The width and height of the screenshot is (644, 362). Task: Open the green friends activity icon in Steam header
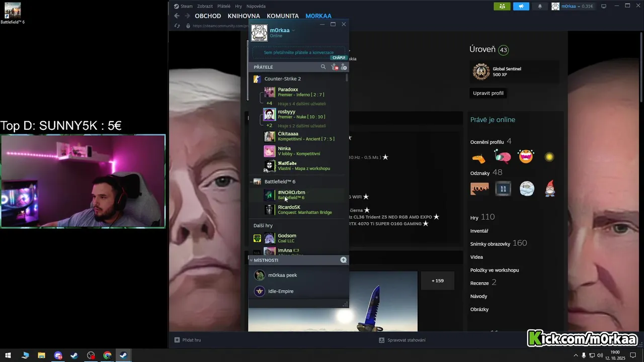[502, 6]
